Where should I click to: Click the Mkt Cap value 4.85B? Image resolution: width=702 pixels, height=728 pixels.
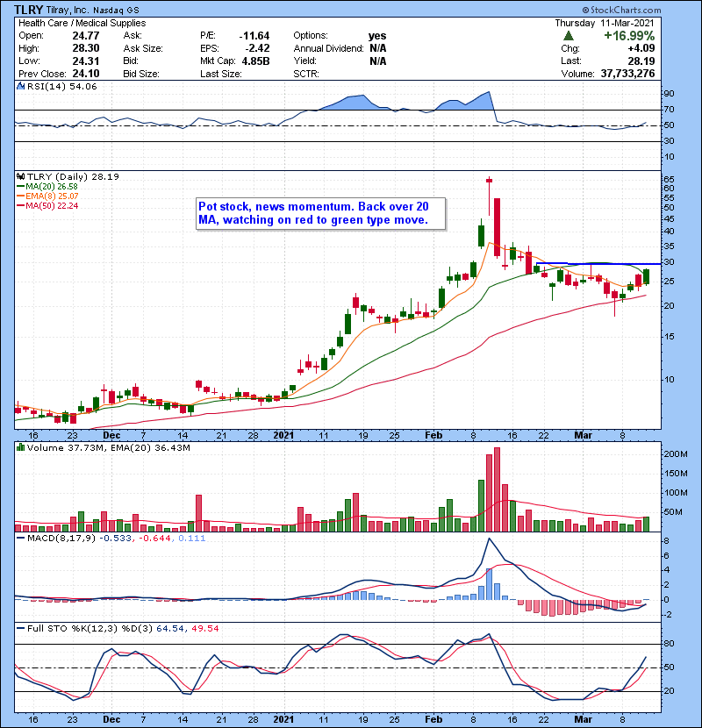255,61
